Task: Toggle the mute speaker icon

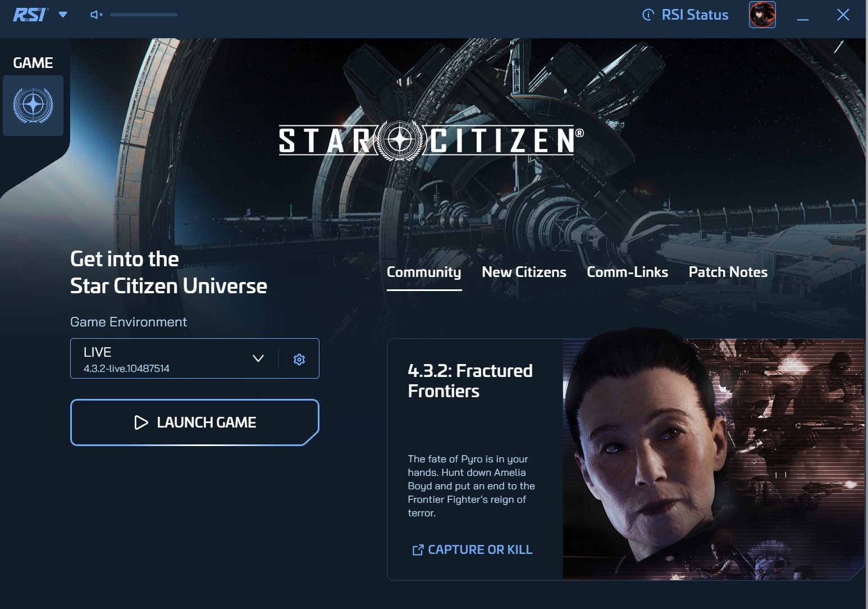Action: tap(96, 15)
